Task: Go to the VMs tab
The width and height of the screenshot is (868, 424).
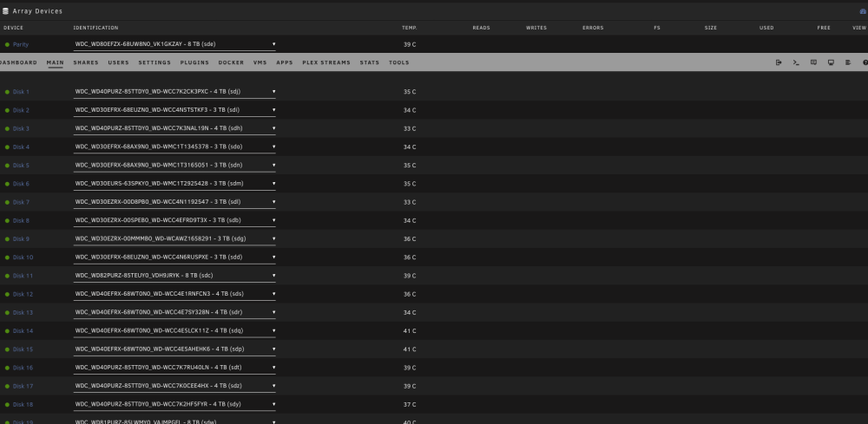Action: click(x=260, y=62)
